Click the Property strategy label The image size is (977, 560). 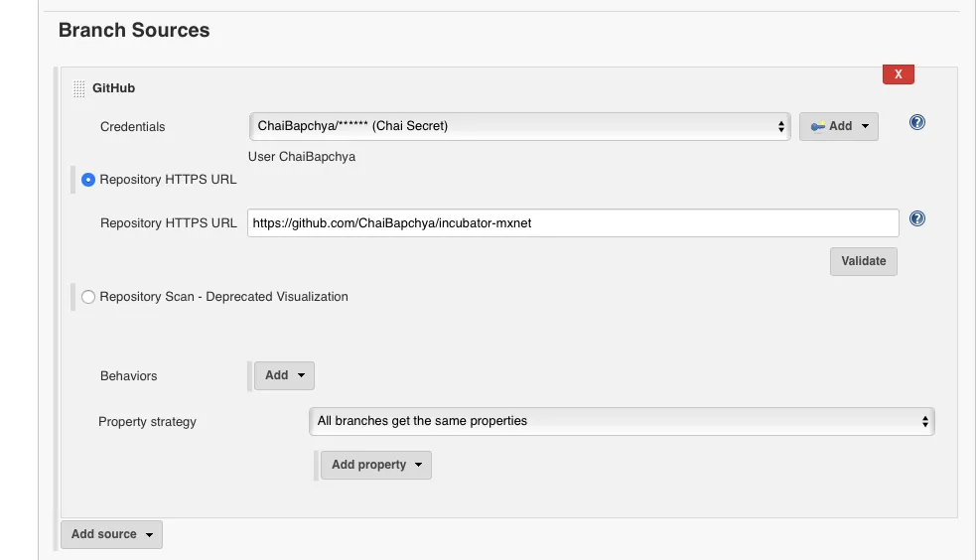pyautogui.click(x=147, y=422)
